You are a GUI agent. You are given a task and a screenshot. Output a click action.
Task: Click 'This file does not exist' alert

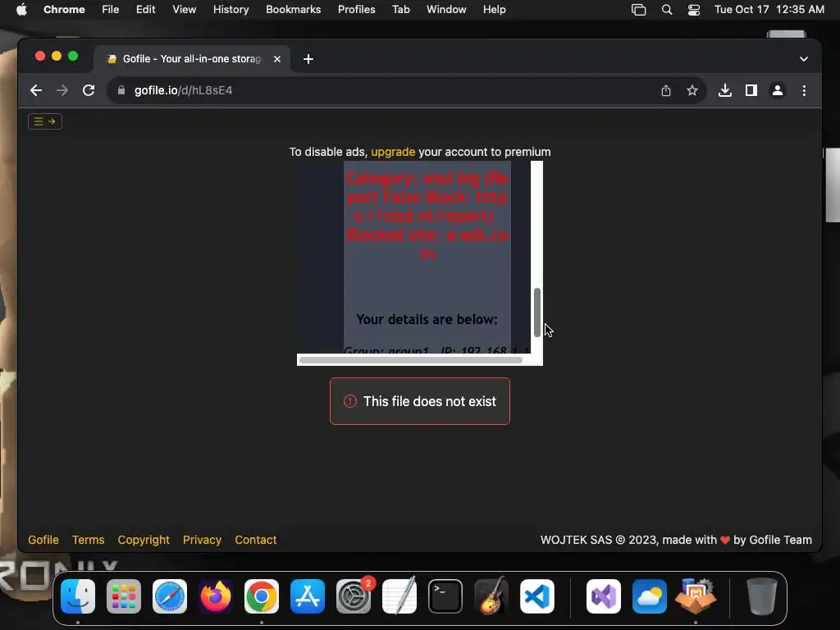(420, 401)
